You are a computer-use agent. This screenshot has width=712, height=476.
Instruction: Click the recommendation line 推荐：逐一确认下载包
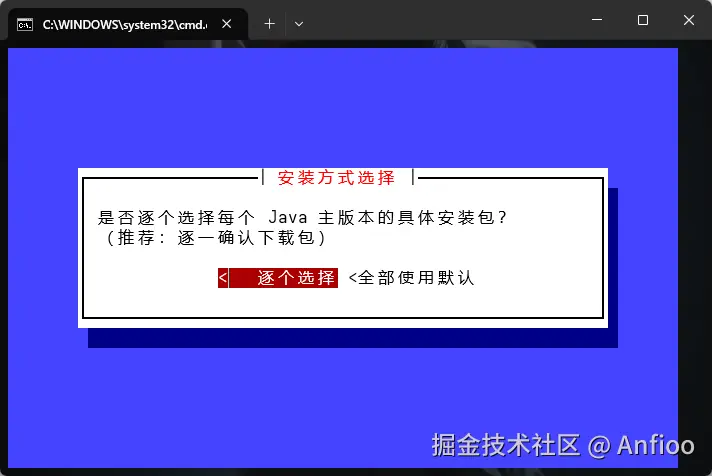pyautogui.click(x=216, y=238)
